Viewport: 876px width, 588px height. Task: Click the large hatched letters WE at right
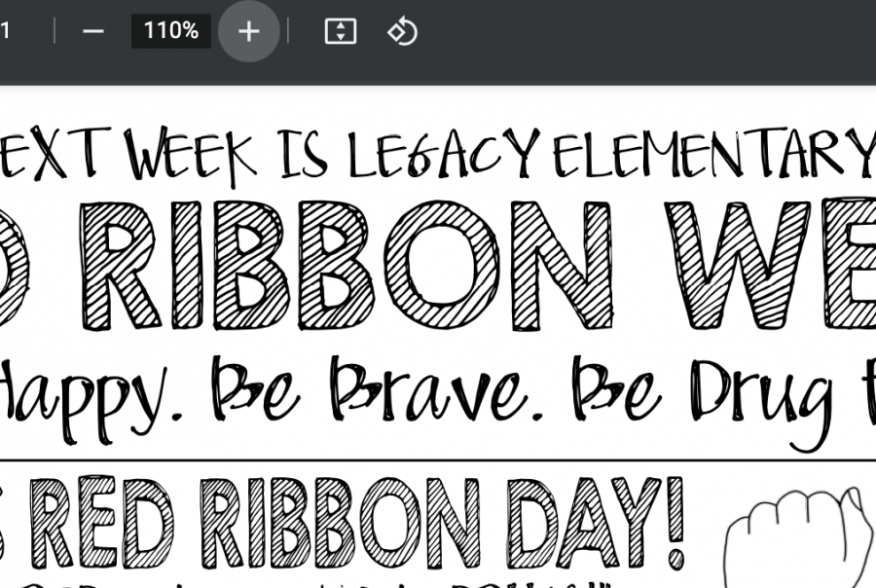tap(771, 266)
